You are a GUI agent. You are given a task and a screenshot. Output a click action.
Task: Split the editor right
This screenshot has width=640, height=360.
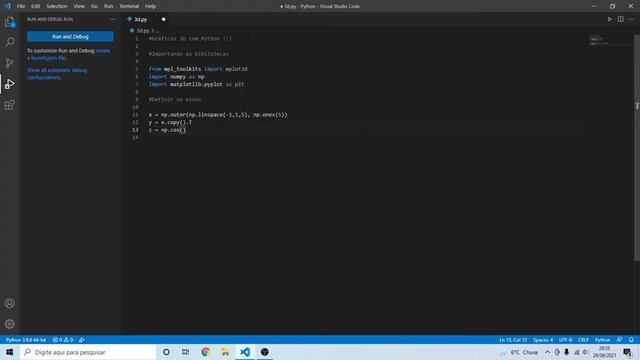click(620, 19)
